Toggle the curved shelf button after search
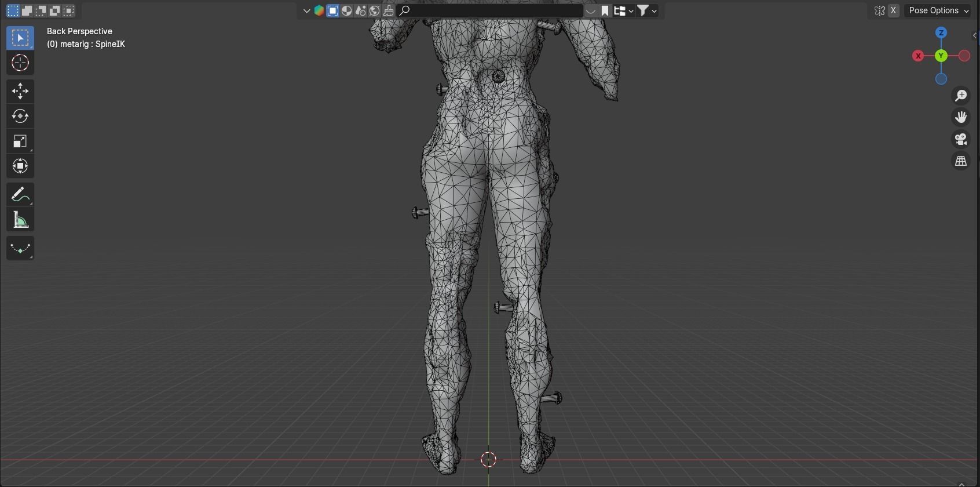Viewport: 980px width, 487px height. pyautogui.click(x=590, y=10)
